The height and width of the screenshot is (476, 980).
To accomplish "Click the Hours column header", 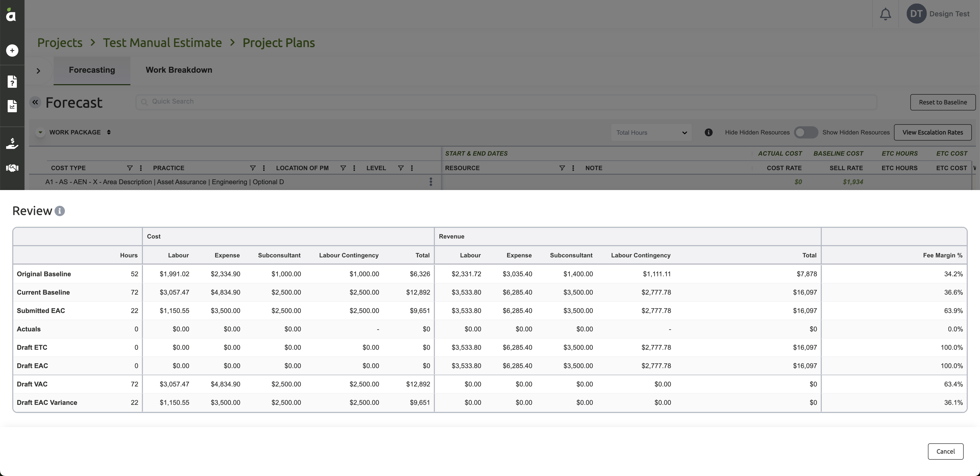I will [x=129, y=256].
